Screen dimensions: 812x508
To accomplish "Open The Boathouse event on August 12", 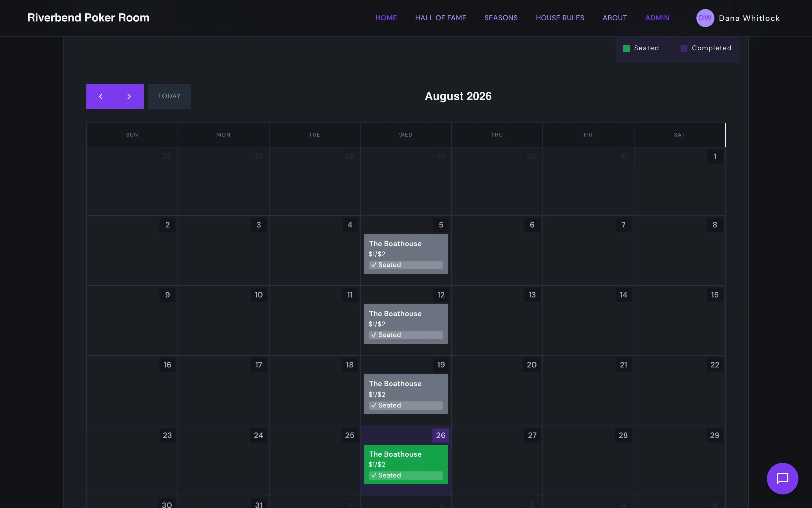I will coord(406,324).
